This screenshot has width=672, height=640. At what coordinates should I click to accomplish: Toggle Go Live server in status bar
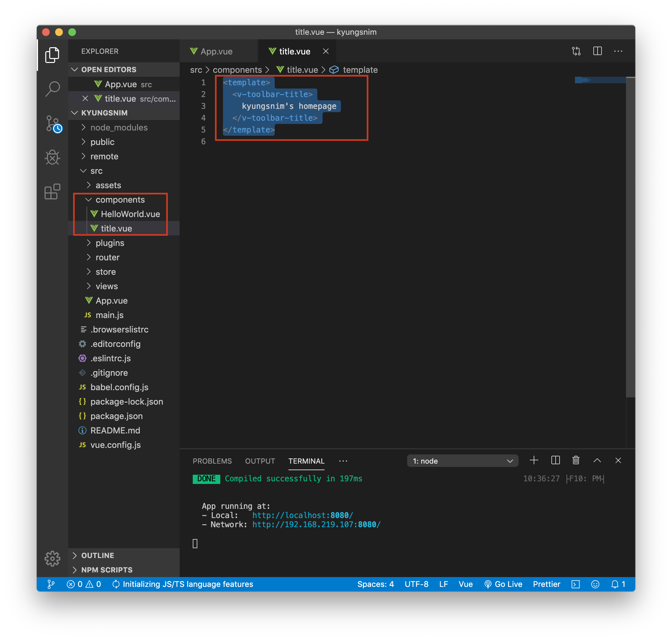pyautogui.click(x=503, y=584)
